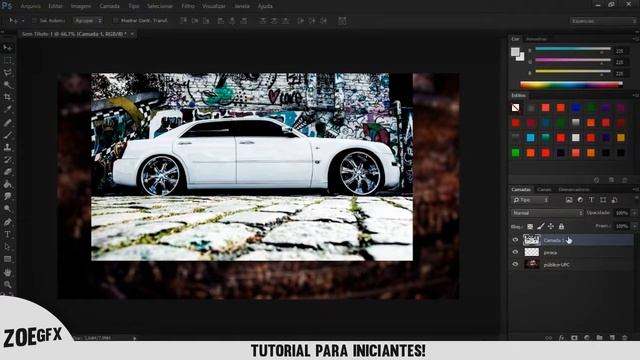Select the Clone Stamp tool
Viewport: 640px width, 360px height.
point(8,147)
